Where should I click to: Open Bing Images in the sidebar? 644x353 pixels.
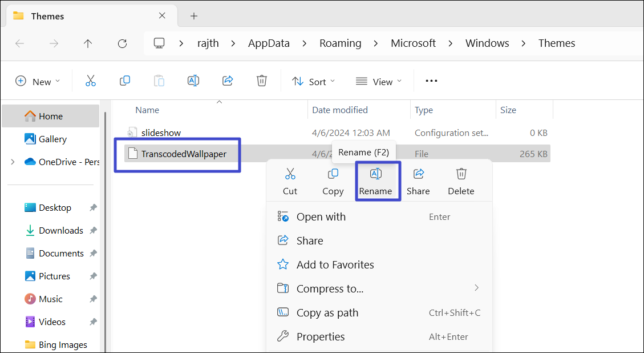click(55, 345)
